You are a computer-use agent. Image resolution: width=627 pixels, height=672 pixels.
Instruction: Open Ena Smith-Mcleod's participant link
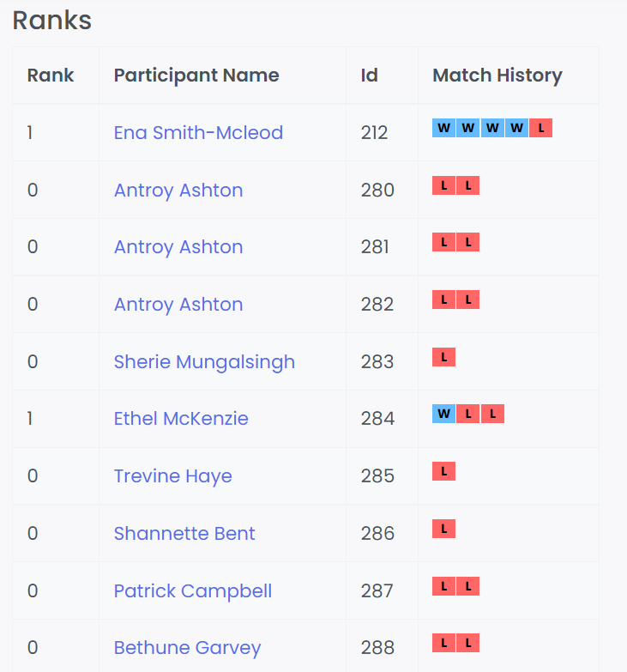coord(198,133)
